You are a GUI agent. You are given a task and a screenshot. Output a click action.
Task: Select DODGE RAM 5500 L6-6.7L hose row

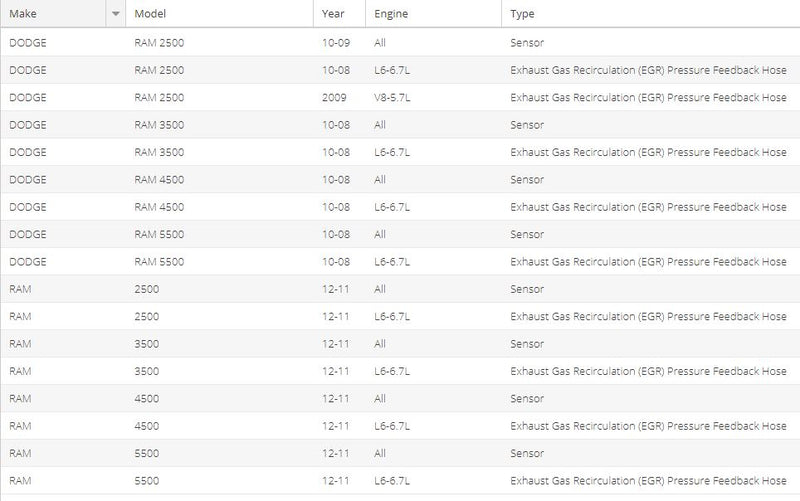click(400, 262)
